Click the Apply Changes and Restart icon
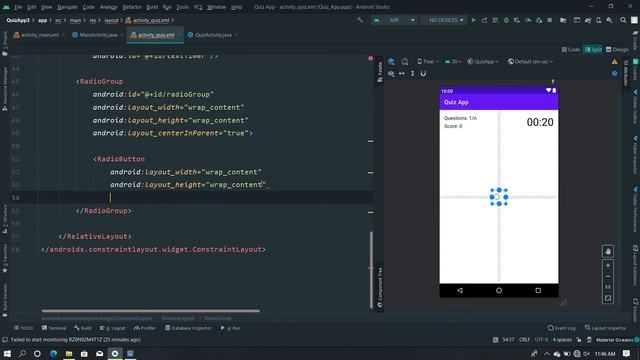Screen dimensions: 640x360 [484, 20]
